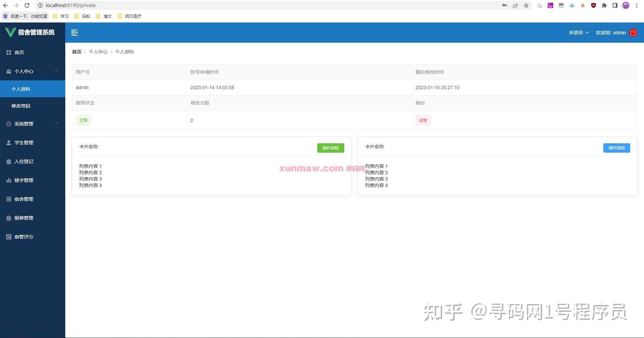Click the 宿舍管理 grid icon
The height and width of the screenshot is (338, 644).
9,199
